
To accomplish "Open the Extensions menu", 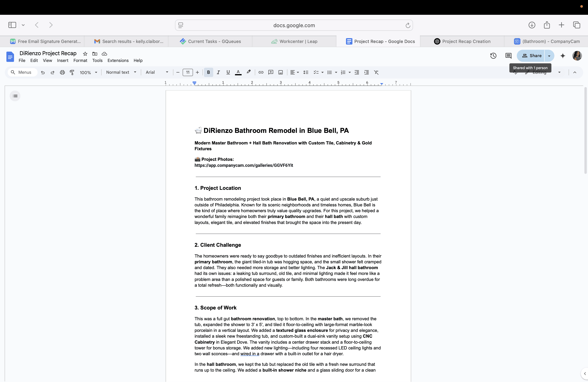I will [x=118, y=61].
